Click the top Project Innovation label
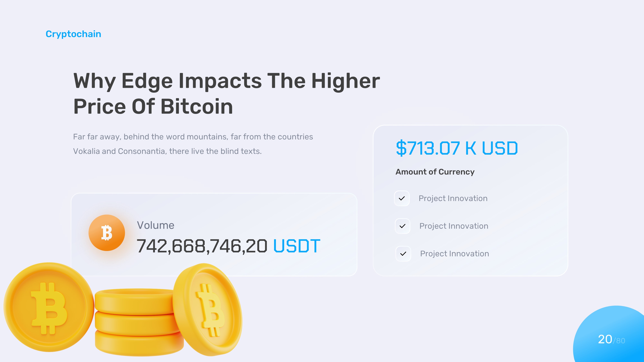The width and height of the screenshot is (644, 362). 453,198
